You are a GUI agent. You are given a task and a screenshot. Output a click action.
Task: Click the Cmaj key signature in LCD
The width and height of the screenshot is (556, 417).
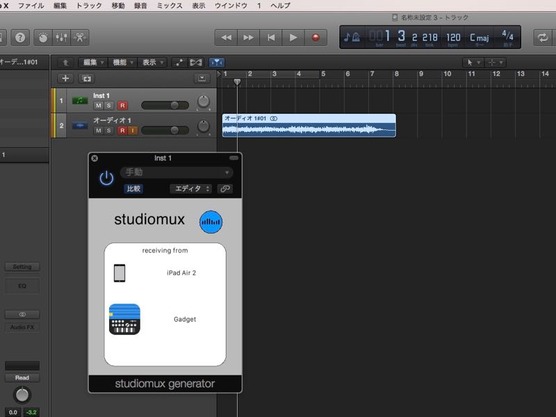(x=479, y=37)
